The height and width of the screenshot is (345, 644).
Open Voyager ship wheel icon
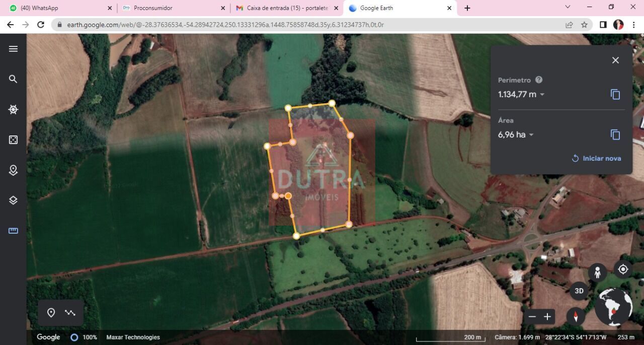tap(13, 110)
